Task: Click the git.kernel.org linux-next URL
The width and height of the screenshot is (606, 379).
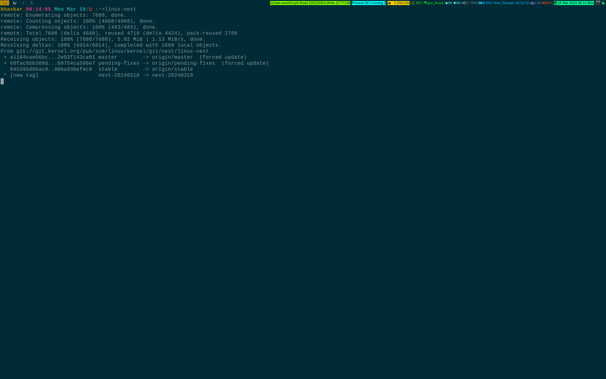Action: click(112, 51)
